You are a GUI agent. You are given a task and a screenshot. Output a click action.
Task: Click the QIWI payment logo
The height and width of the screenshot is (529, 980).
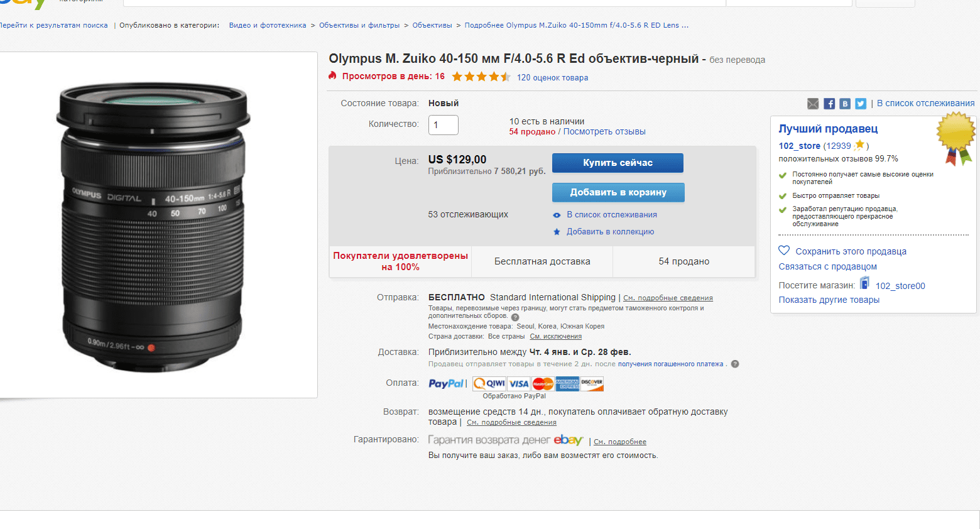pos(489,384)
